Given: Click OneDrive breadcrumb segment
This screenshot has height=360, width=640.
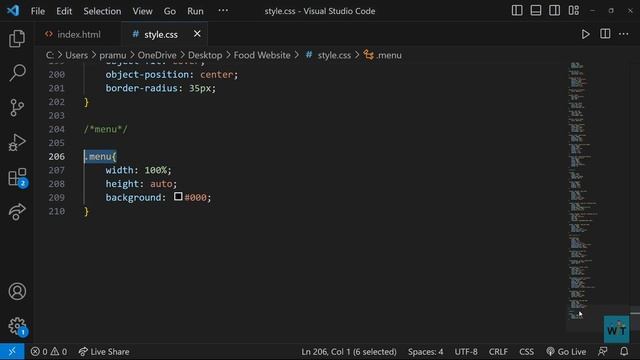Looking at the screenshot, I should [x=157, y=55].
